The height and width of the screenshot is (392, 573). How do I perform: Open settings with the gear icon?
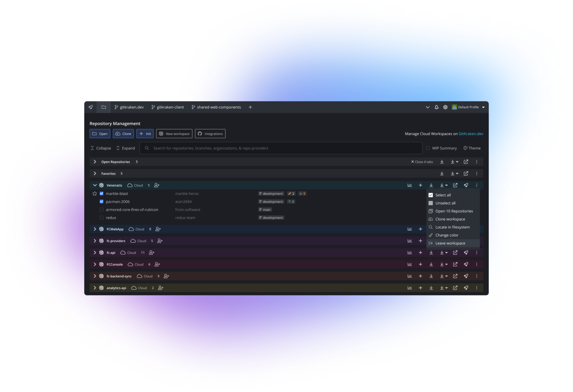[445, 107]
